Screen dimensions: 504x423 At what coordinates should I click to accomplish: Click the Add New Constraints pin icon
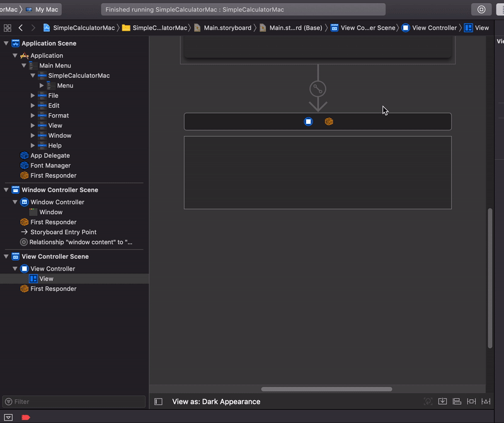click(471, 401)
